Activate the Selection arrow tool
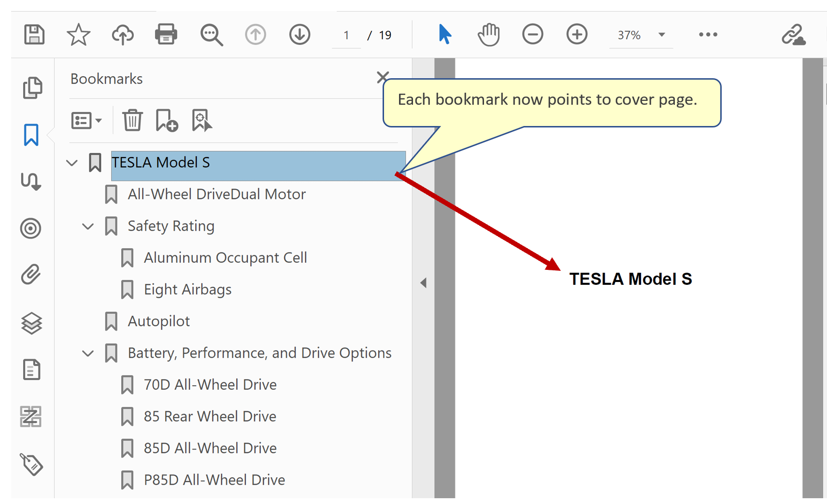 [x=445, y=34]
